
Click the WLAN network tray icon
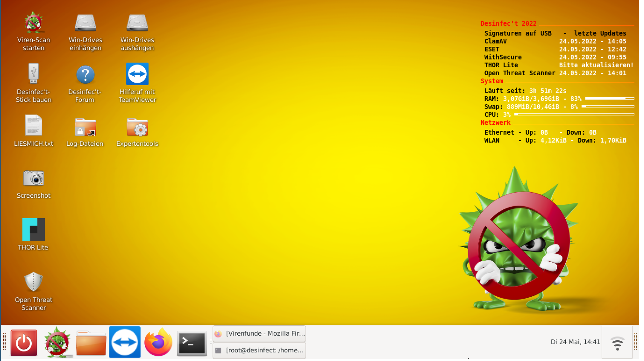point(617,343)
